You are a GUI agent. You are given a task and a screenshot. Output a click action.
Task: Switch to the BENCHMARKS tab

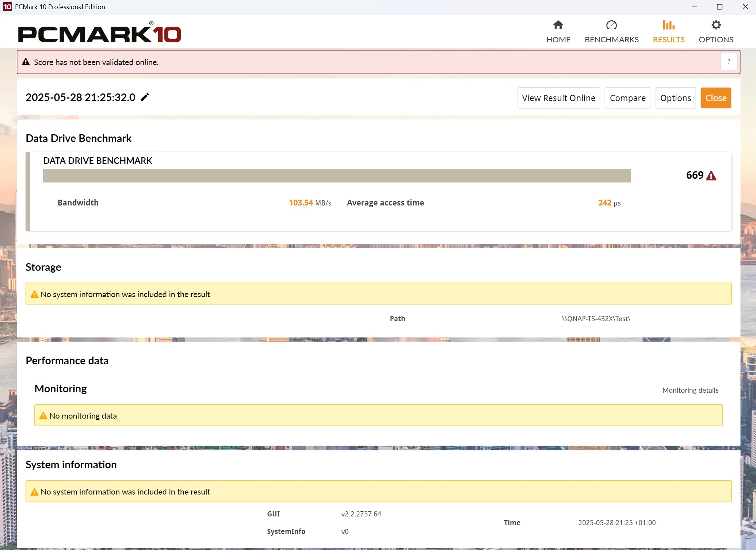pyautogui.click(x=611, y=32)
